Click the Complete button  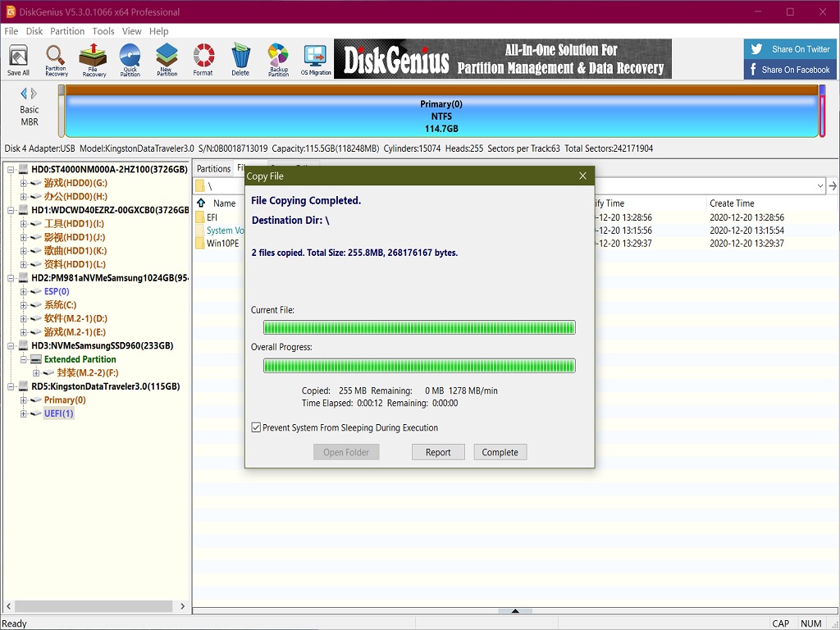tap(500, 452)
